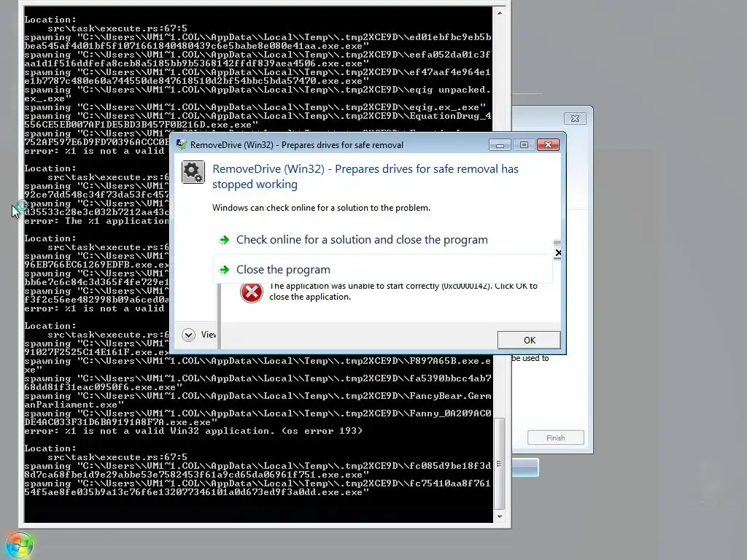Click the last 'src\task\execute.rs:67:5' line
This screenshot has width=747, height=560.
tap(117, 457)
